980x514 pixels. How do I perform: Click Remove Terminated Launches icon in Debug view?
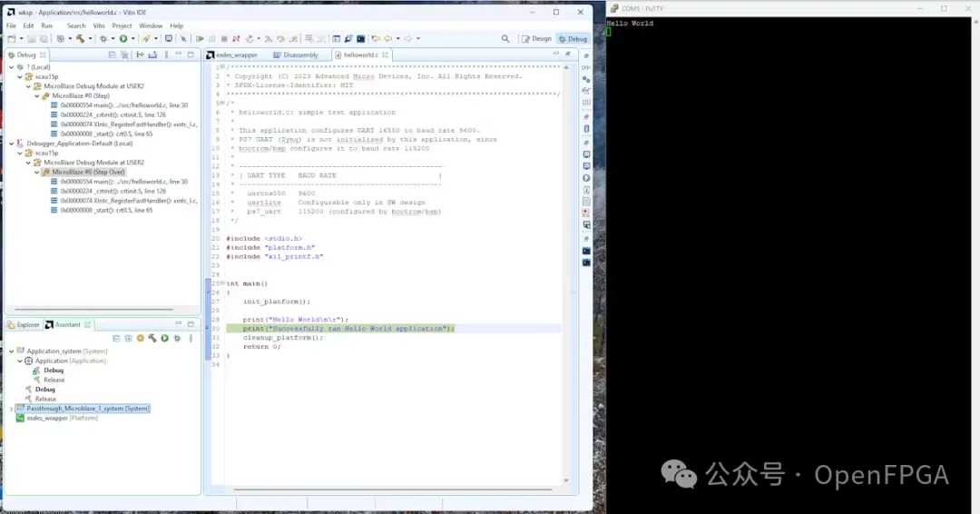[124, 55]
